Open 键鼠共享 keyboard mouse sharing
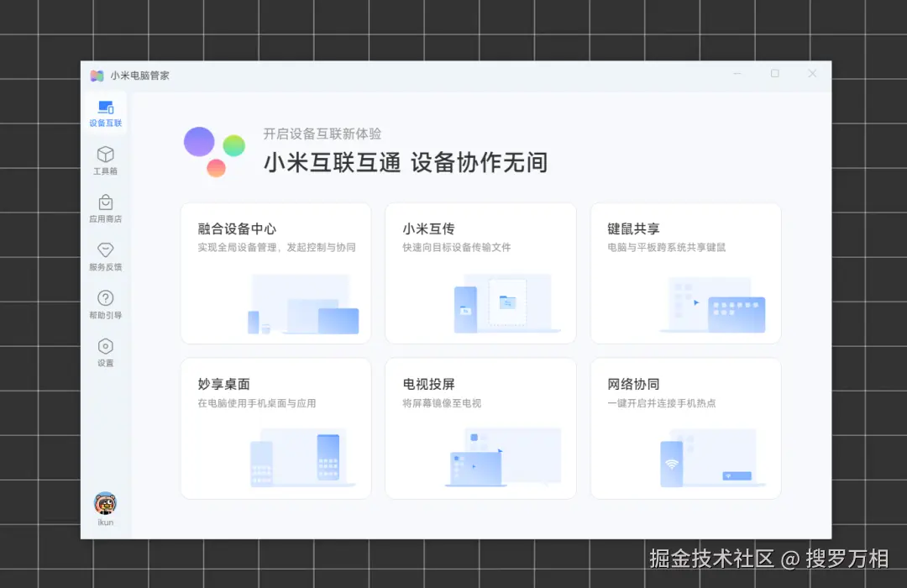The image size is (907, 588). point(685,272)
